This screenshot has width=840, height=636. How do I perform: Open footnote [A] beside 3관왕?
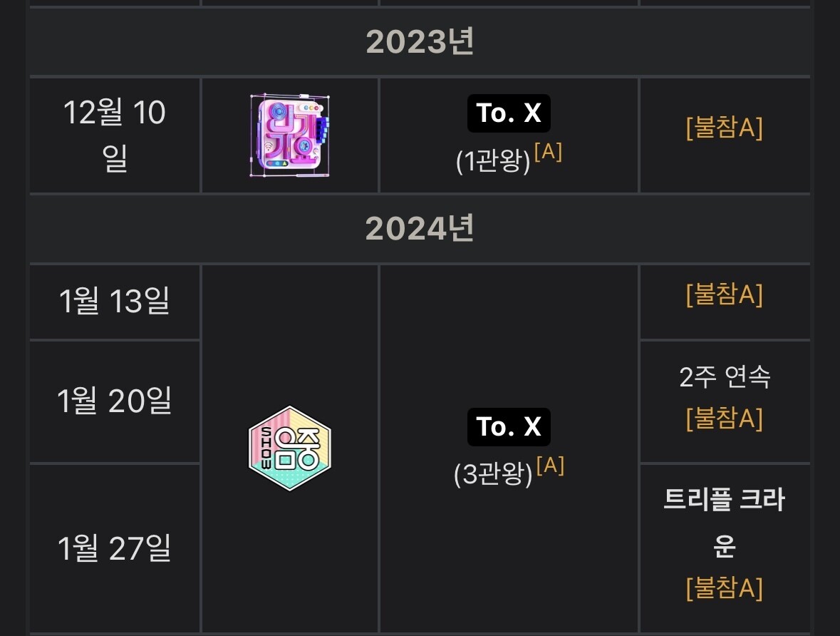click(x=550, y=466)
